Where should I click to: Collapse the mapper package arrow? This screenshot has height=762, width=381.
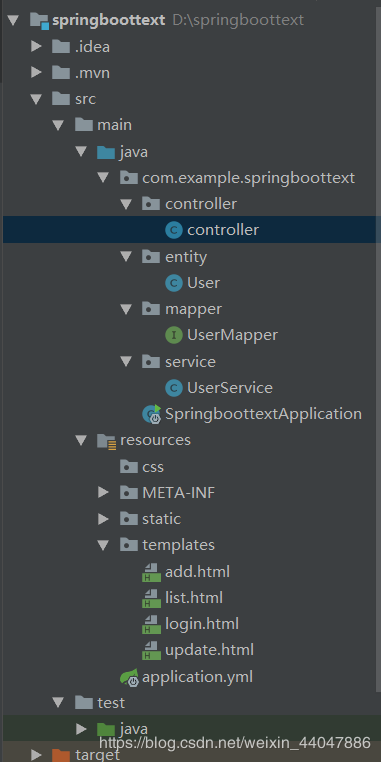pyautogui.click(x=127, y=309)
